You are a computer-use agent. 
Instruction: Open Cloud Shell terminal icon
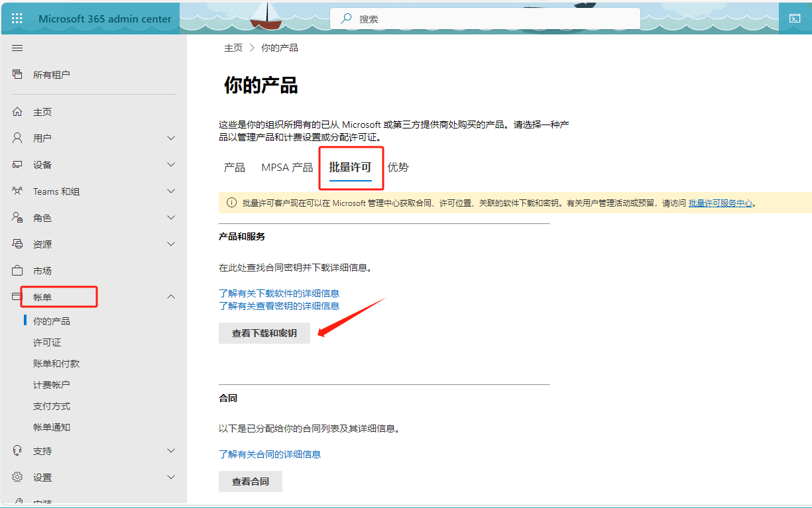pyautogui.click(x=794, y=19)
